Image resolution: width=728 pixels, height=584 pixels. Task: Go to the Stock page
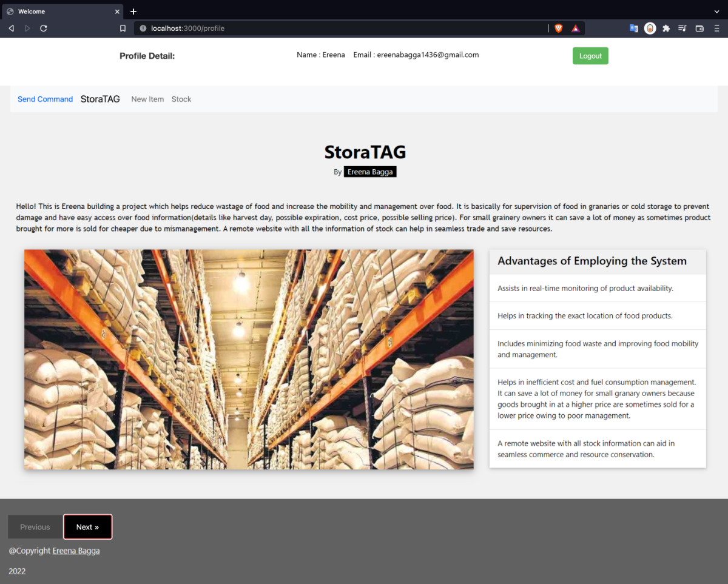point(181,99)
